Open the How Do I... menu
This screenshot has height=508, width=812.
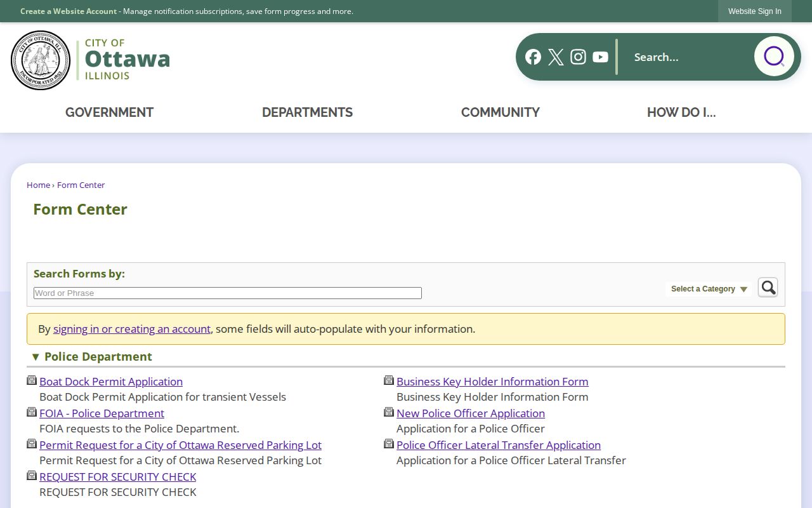pyautogui.click(x=681, y=112)
